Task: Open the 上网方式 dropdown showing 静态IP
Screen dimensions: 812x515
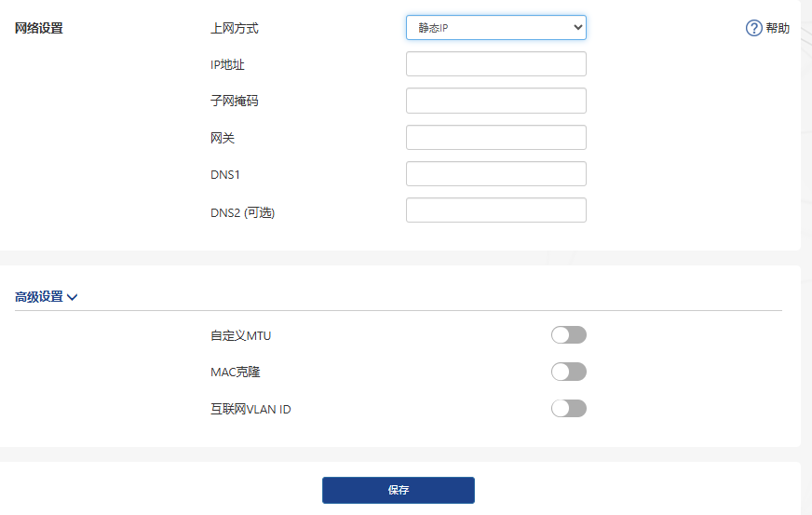Action: 495,28
